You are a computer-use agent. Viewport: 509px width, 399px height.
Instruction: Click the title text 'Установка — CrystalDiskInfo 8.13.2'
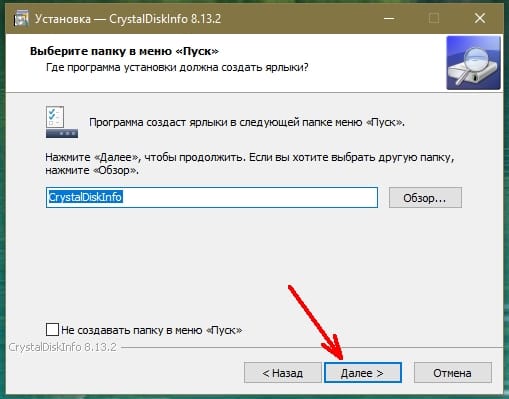128,19
